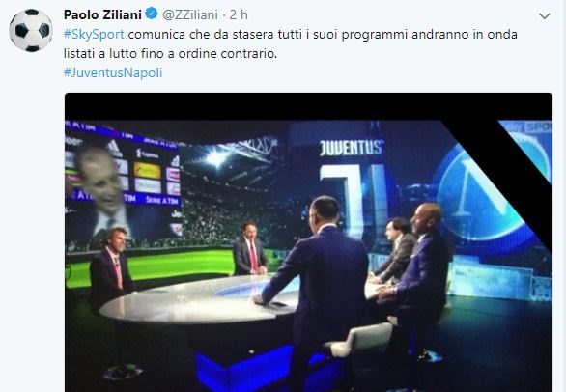Open the attached studio photo
The image size is (566, 392).
tap(308, 242)
